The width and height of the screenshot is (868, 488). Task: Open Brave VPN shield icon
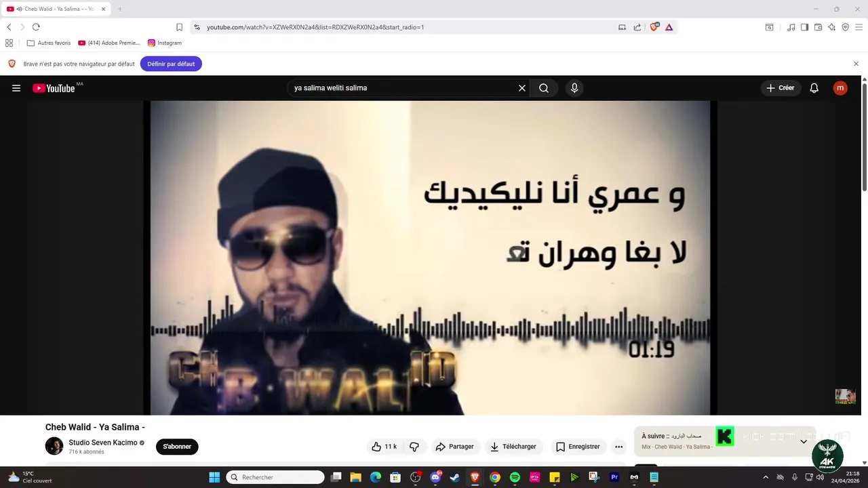[845, 27]
